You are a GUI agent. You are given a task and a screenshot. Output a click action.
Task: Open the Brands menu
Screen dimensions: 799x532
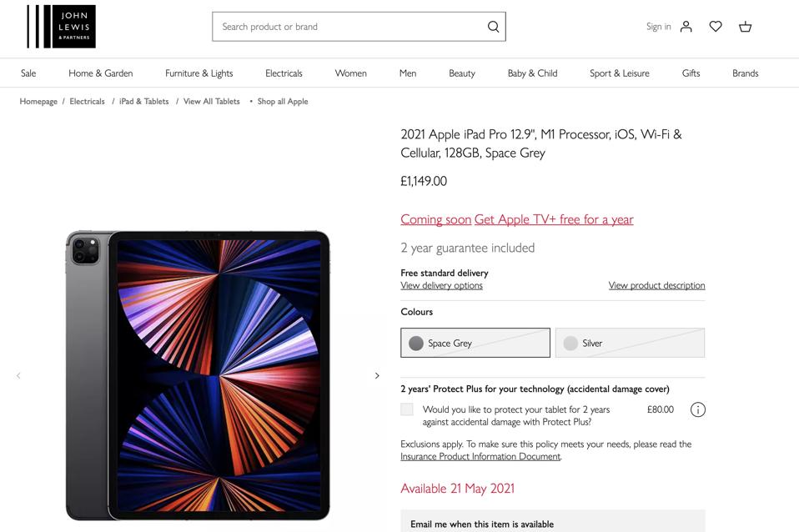(745, 73)
